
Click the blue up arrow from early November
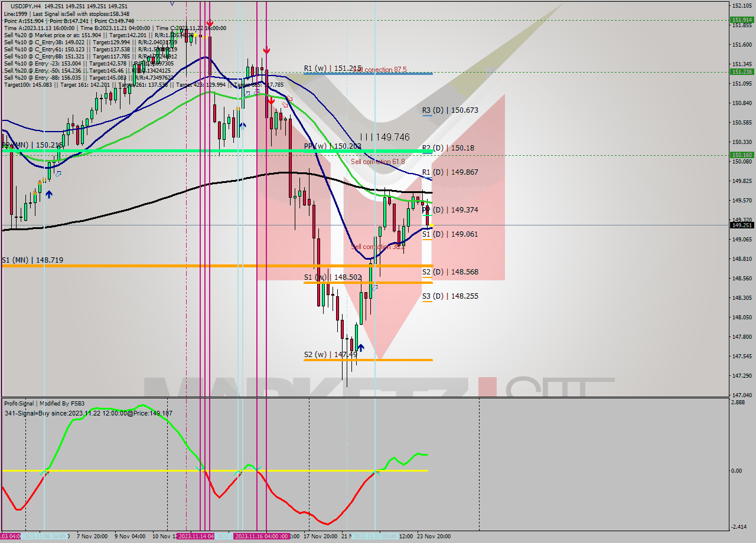point(48,195)
